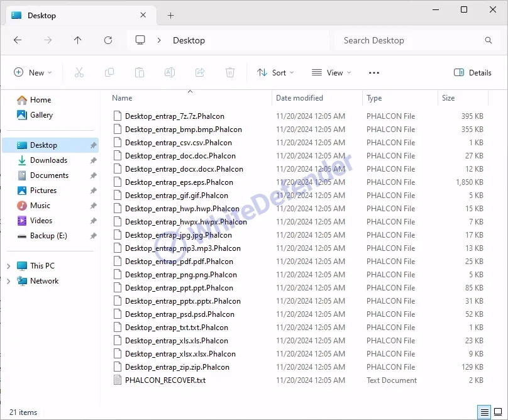Open the See more ellipsis menu
508x420 pixels.
coord(374,72)
